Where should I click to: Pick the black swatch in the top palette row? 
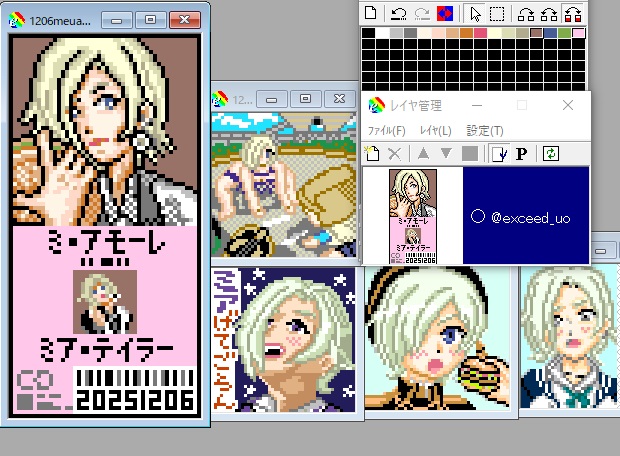coord(368,33)
